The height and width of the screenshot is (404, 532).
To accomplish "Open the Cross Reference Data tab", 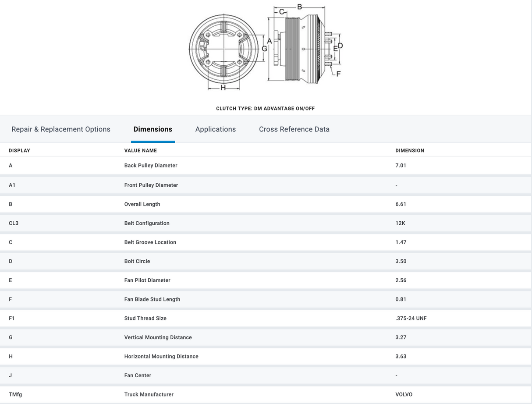I will coord(294,129).
